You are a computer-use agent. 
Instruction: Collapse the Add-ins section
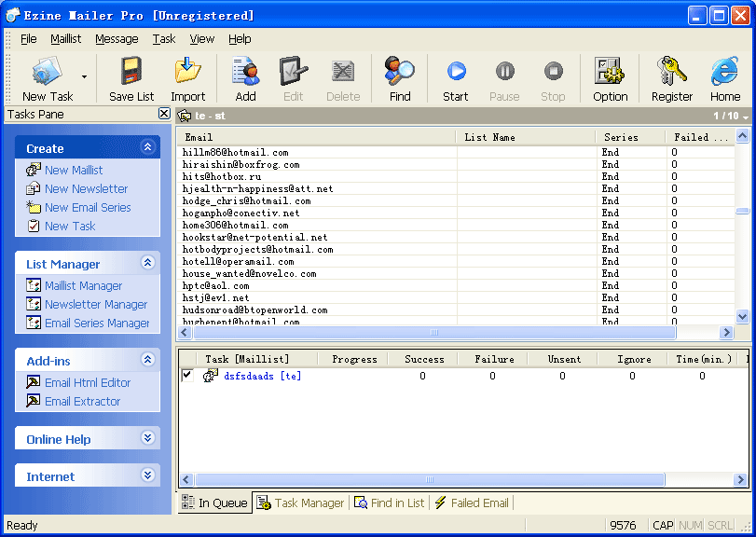[147, 359]
